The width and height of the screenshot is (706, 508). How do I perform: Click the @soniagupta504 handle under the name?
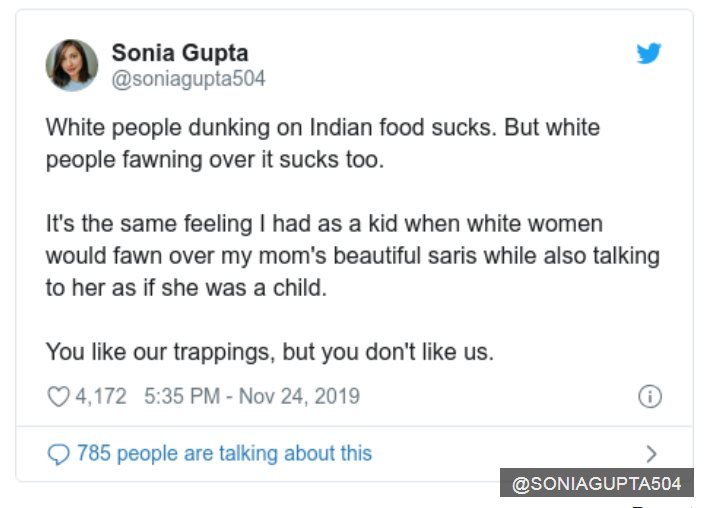188,79
